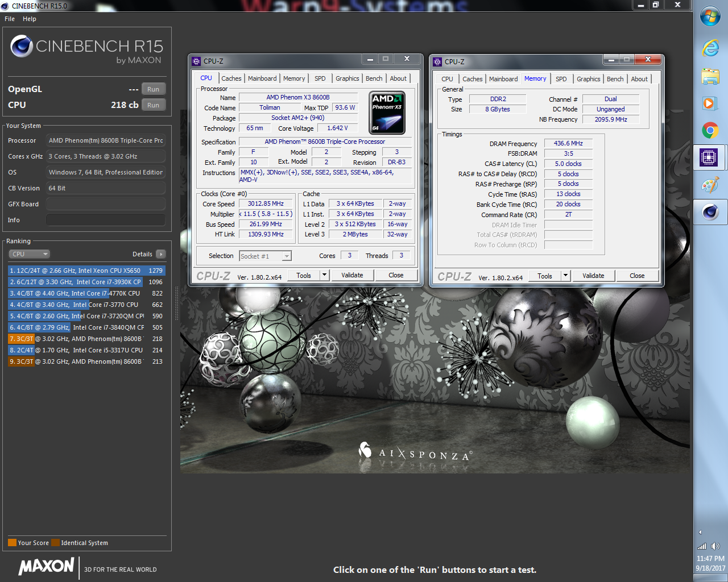Click Close button in left CPU-Z

pos(396,275)
